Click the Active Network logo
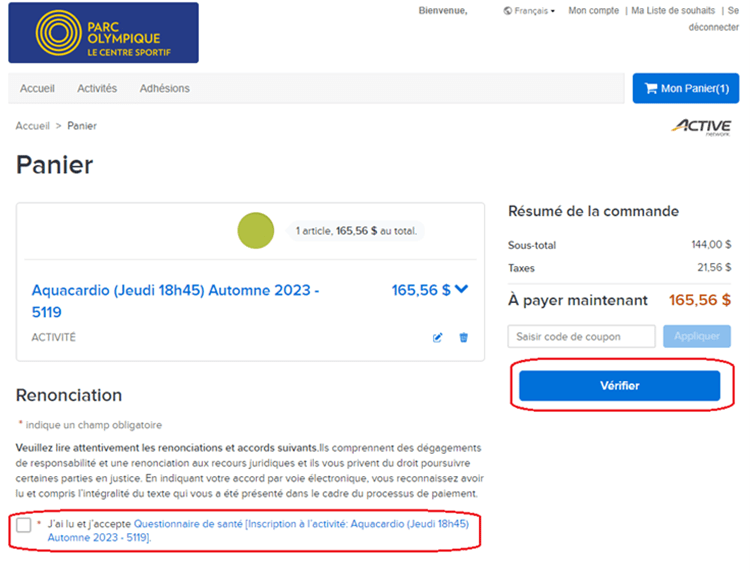 tap(701, 126)
